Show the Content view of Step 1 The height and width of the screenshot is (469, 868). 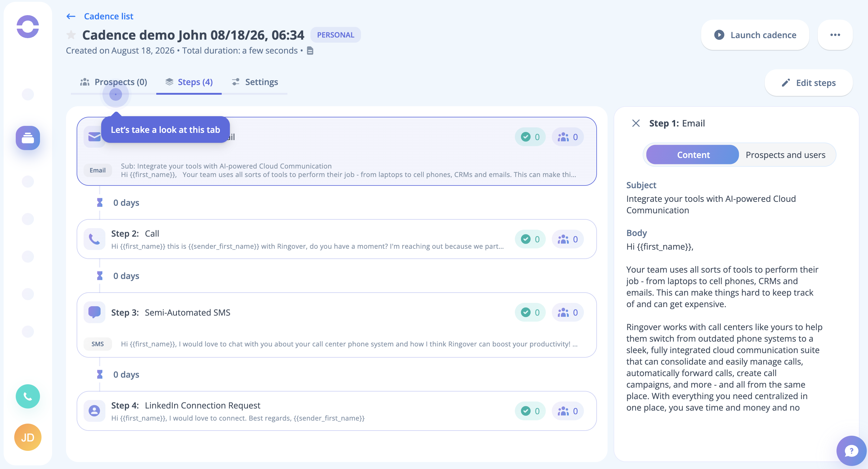tap(693, 155)
